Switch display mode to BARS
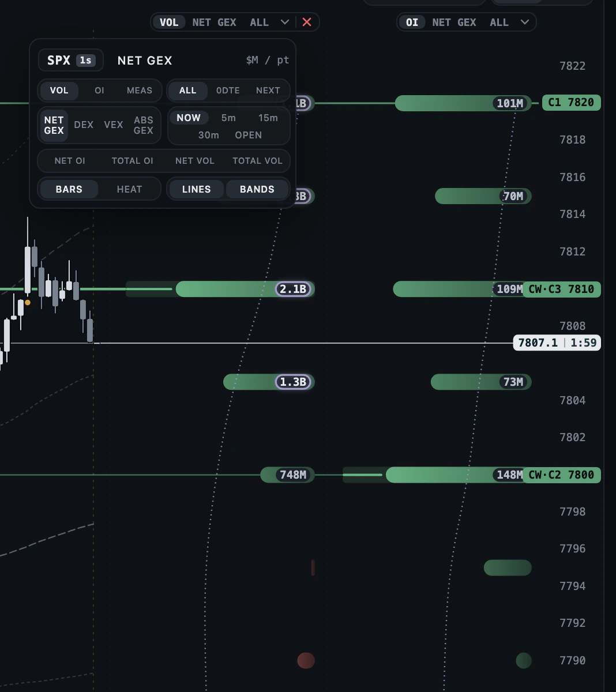The width and height of the screenshot is (616, 692). (x=69, y=189)
